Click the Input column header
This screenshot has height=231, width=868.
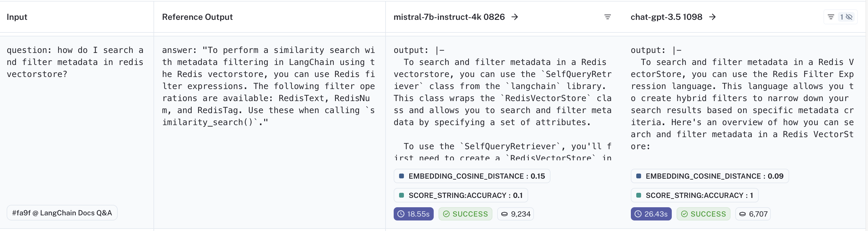pyautogui.click(x=17, y=17)
